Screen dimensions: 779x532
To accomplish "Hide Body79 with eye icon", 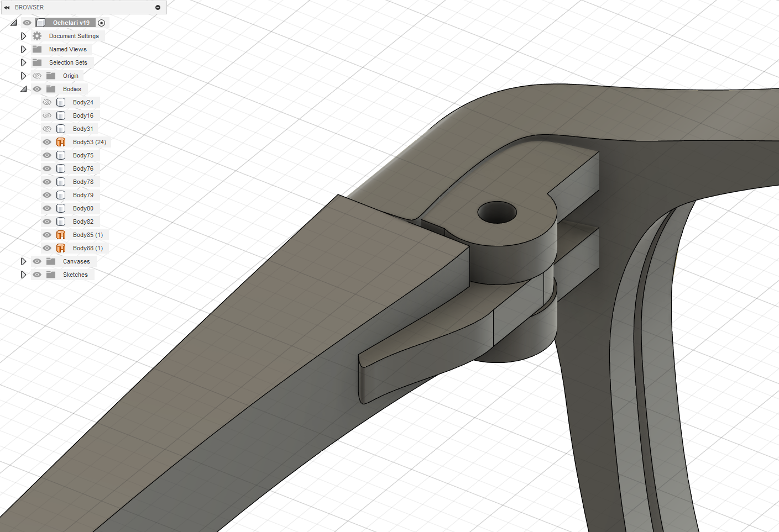I will [47, 195].
